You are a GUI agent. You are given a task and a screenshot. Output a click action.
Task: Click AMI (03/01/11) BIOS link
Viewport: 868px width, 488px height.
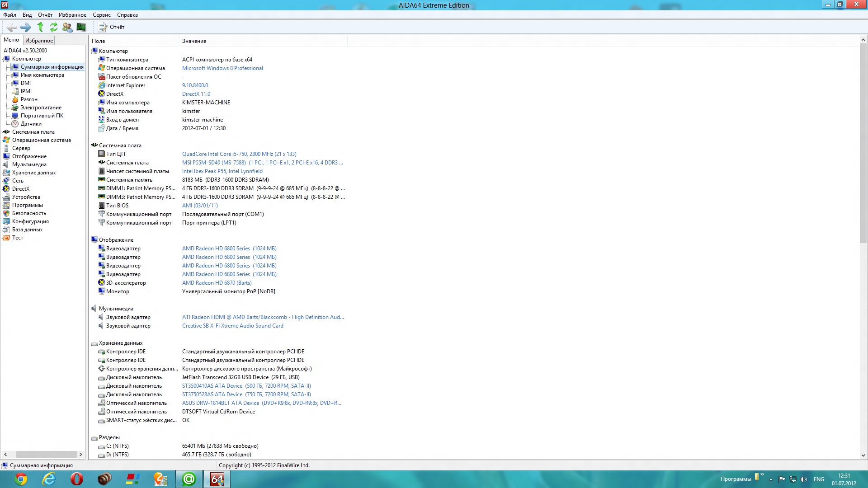point(200,206)
